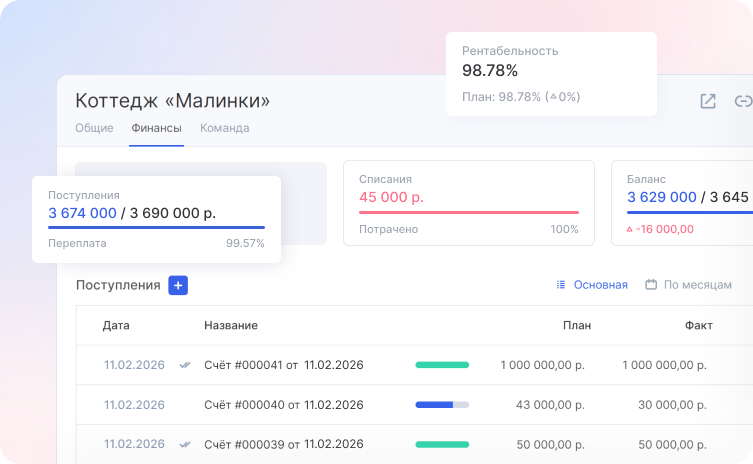Viewport: 753px width, 464px height.
Task: Select the Финансы tab
Action: coord(156,128)
